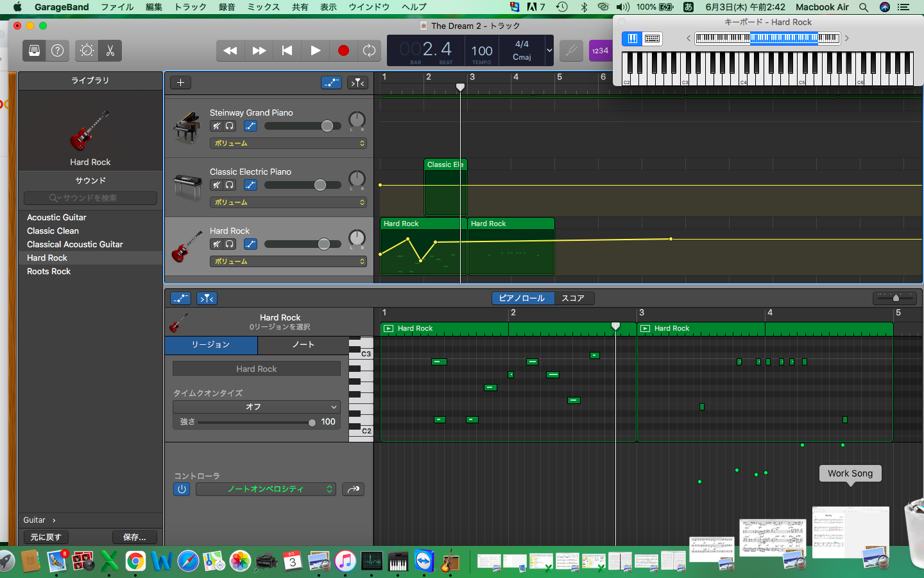Image resolution: width=924 pixels, height=578 pixels.
Task: Open the トラック menu in menu bar
Action: point(191,7)
